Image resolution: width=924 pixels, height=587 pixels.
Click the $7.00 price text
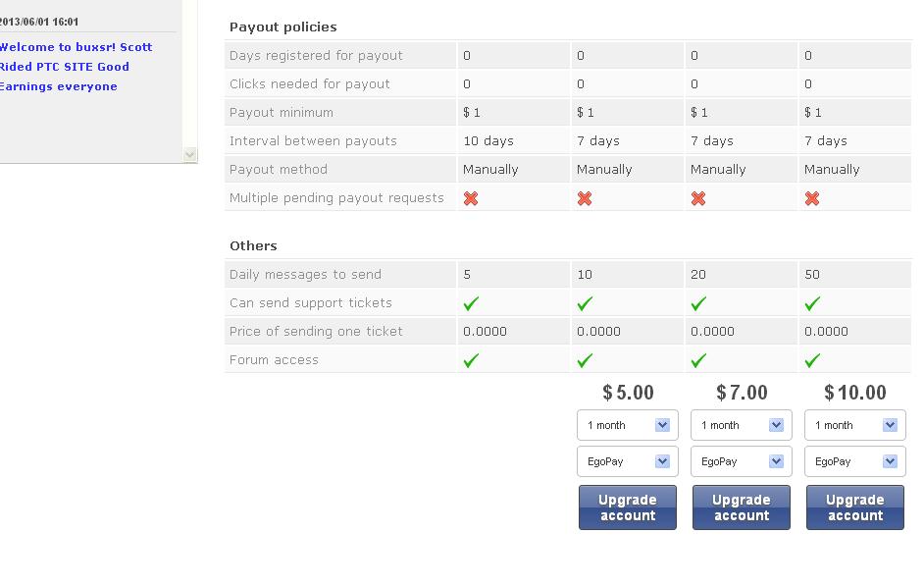(742, 393)
